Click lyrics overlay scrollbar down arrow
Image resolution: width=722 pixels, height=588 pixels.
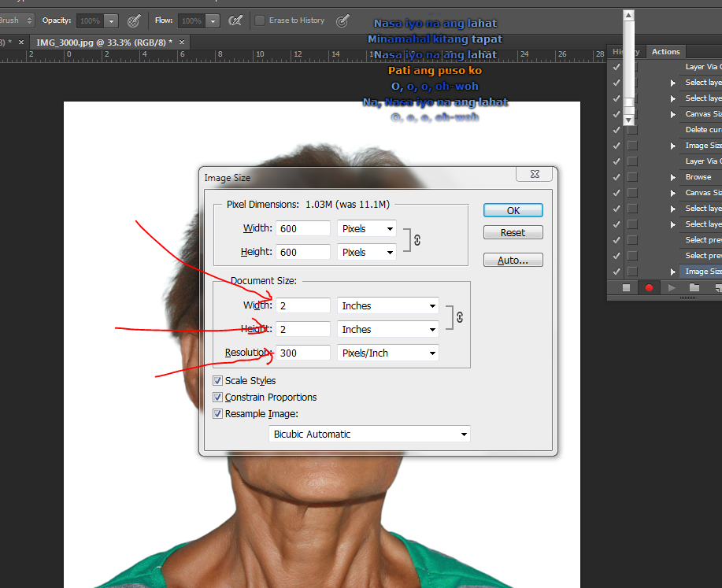pos(628,120)
